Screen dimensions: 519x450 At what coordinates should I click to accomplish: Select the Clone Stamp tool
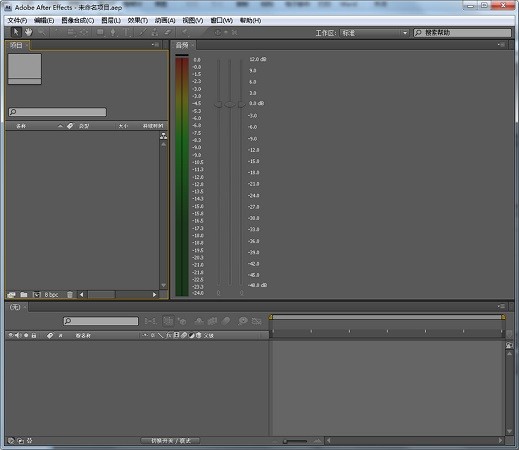155,32
